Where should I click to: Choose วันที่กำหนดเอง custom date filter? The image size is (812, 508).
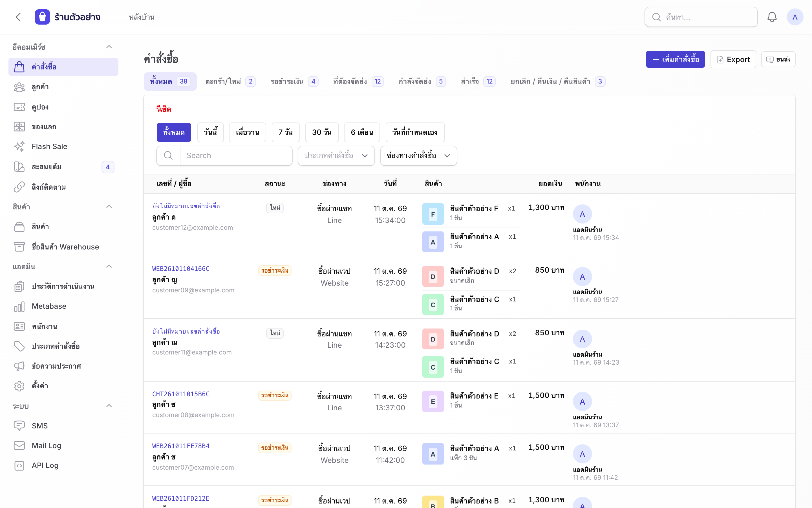(x=415, y=132)
